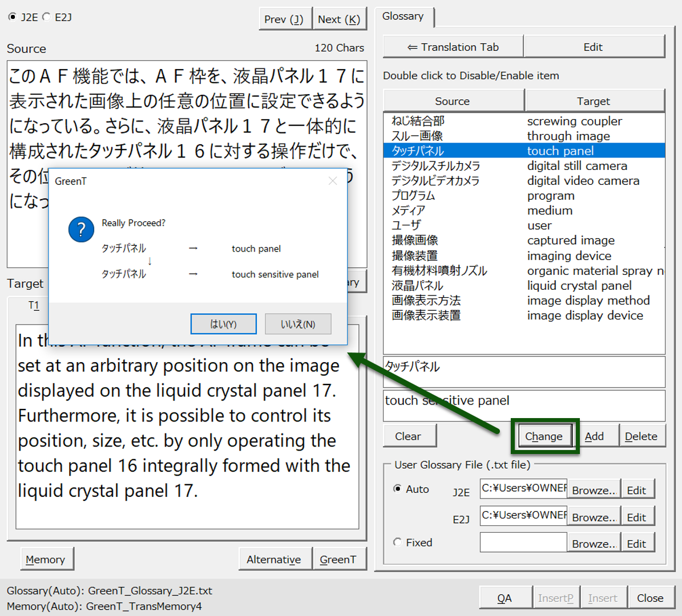The height and width of the screenshot is (616, 682).
Task: Go back to the Translation Tab
Action: point(453,47)
